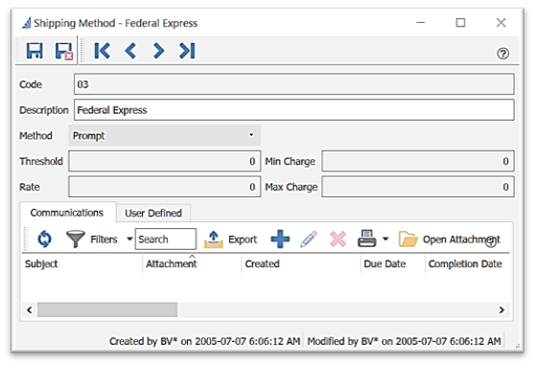Expand the Filters dropdown arrow
Screen dimensions: 535x366
pyautogui.click(x=129, y=239)
